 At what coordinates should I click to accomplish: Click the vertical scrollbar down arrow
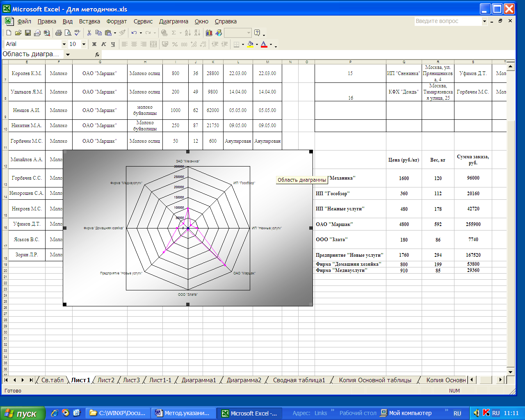pyautogui.click(x=511, y=372)
